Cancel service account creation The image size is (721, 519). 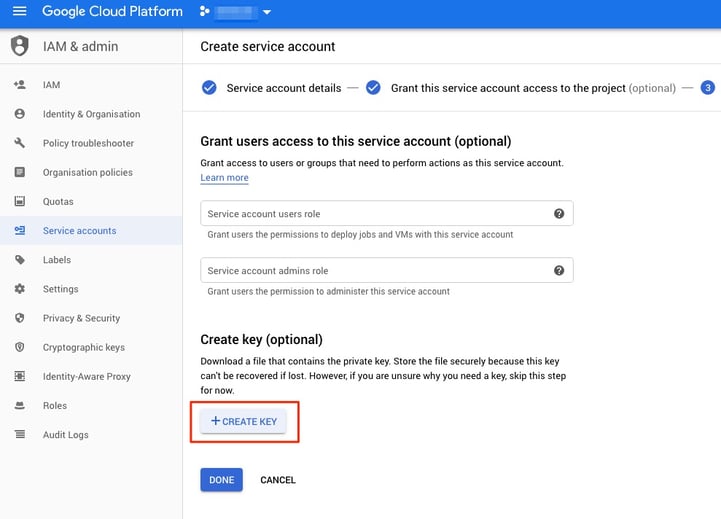(x=277, y=480)
